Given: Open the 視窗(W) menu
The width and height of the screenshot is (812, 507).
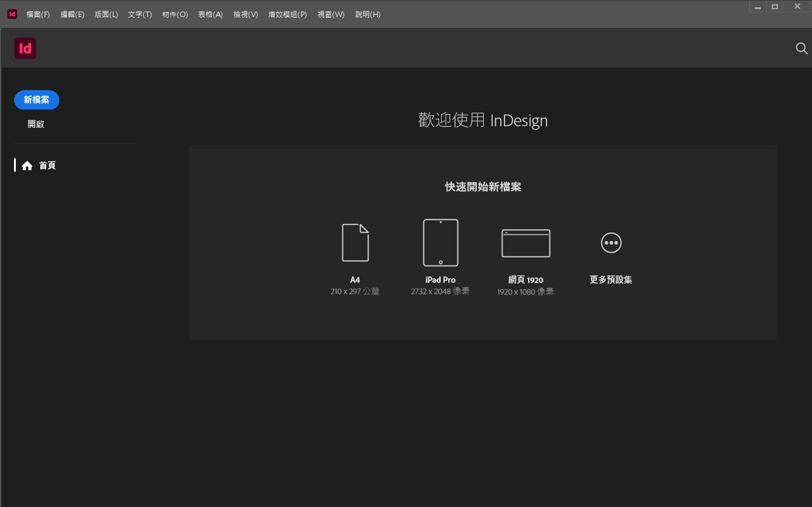Looking at the screenshot, I should coord(331,15).
